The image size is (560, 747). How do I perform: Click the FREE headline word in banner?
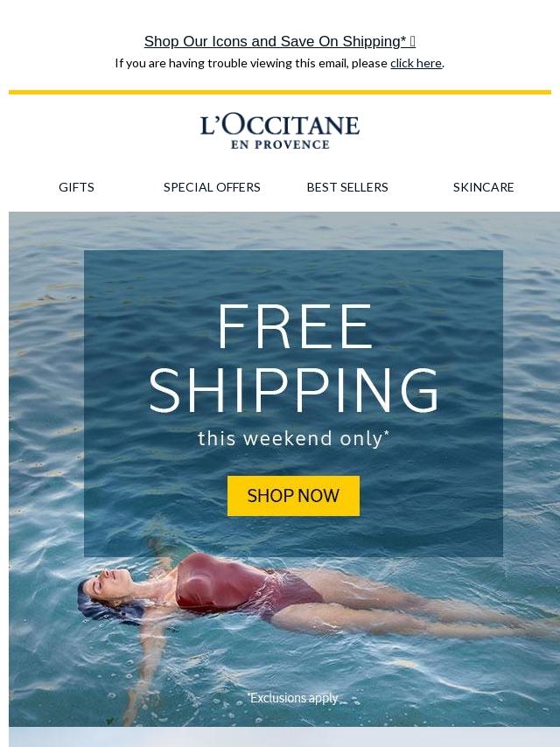(x=294, y=327)
